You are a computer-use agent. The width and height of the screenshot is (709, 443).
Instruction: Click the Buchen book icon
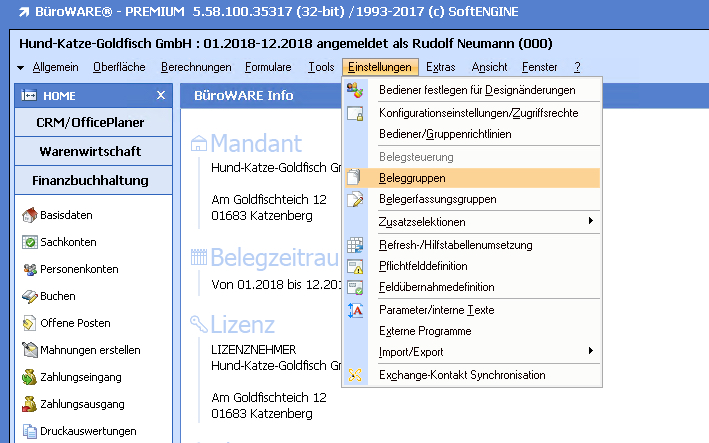[x=29, y=296]
